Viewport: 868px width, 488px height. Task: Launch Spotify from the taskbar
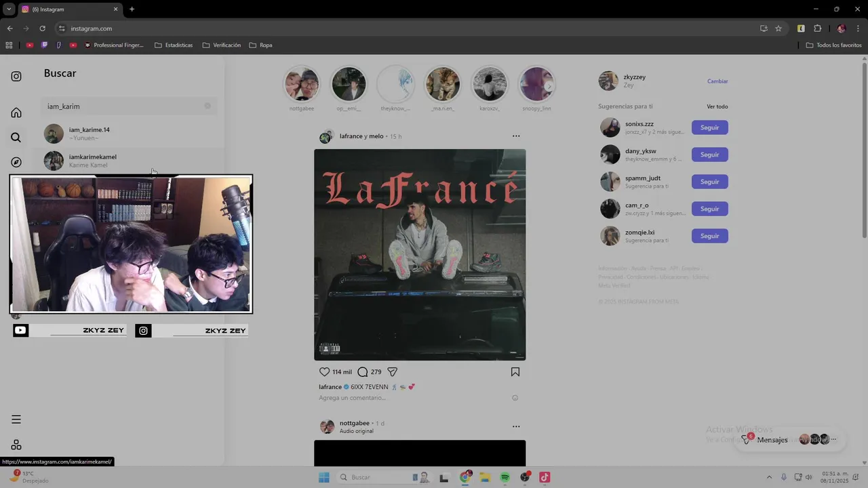coord(505,477)
